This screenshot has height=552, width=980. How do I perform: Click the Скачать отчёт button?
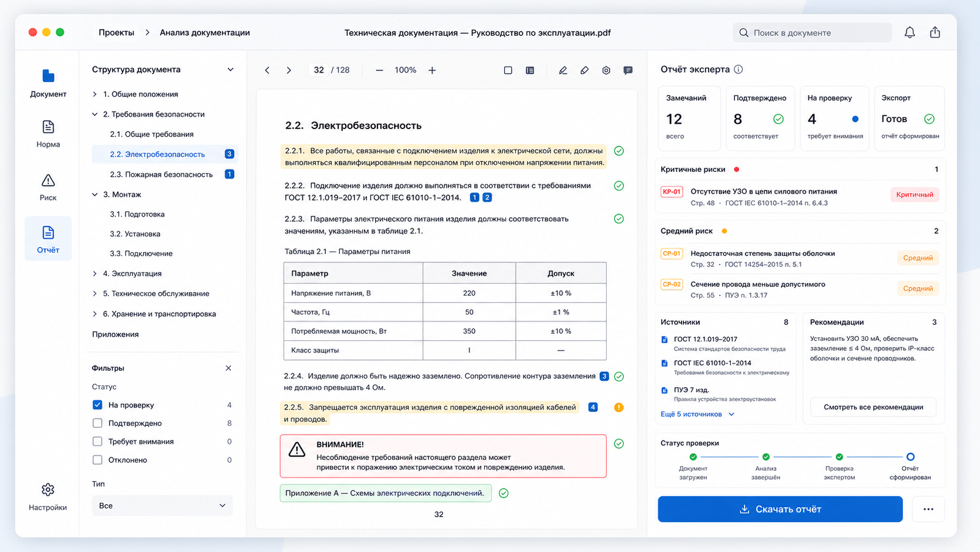[780, 509]
